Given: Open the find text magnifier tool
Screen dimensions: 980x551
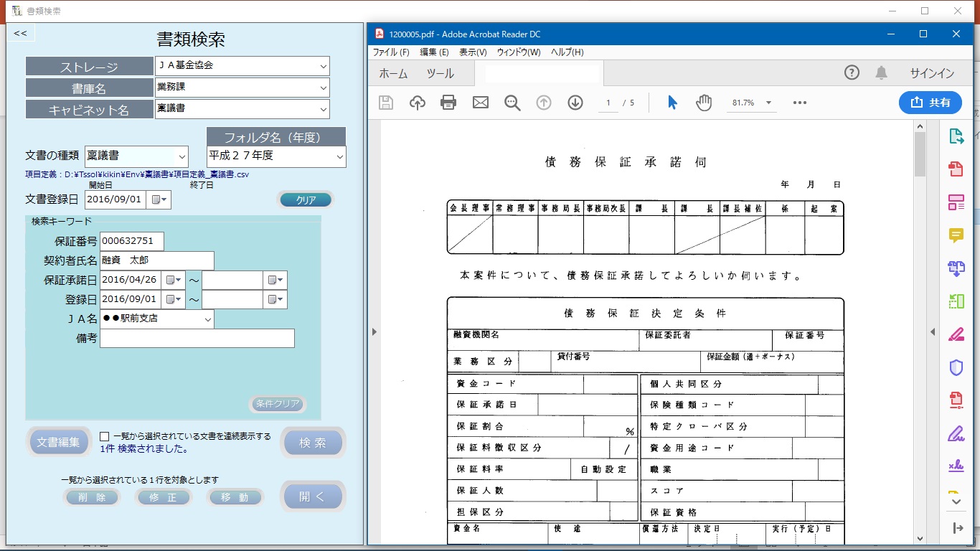Looking at the screenshot, I should pos(512,103).
